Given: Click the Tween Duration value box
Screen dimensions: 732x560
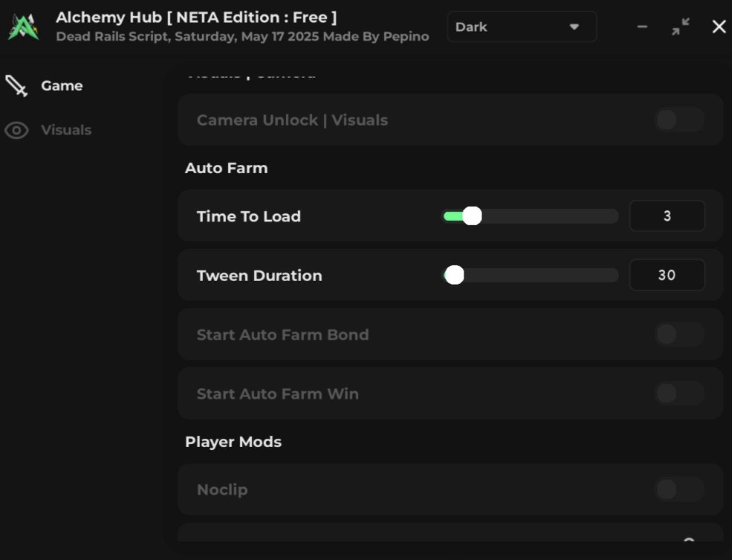Looking at the screenshot, I should pyautogui.click(x=667, y=275).
